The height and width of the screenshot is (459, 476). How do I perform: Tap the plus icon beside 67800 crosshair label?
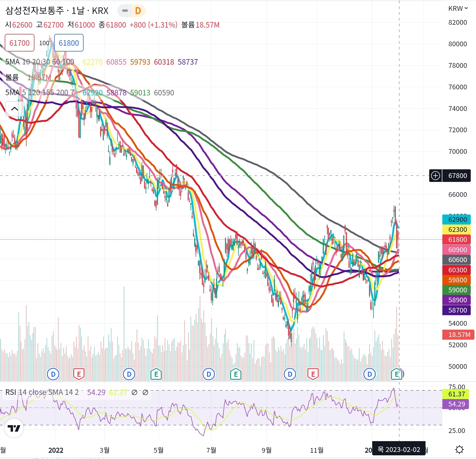pos(436,176)
